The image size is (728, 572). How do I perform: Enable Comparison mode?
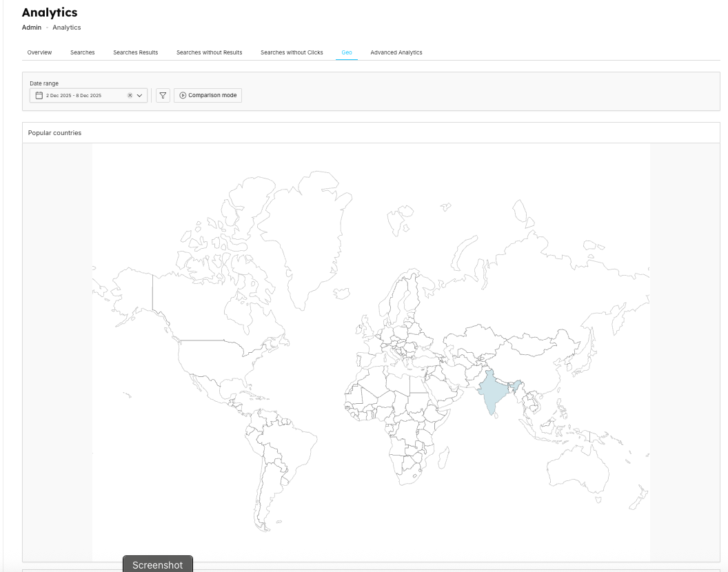tap(208, 96)
